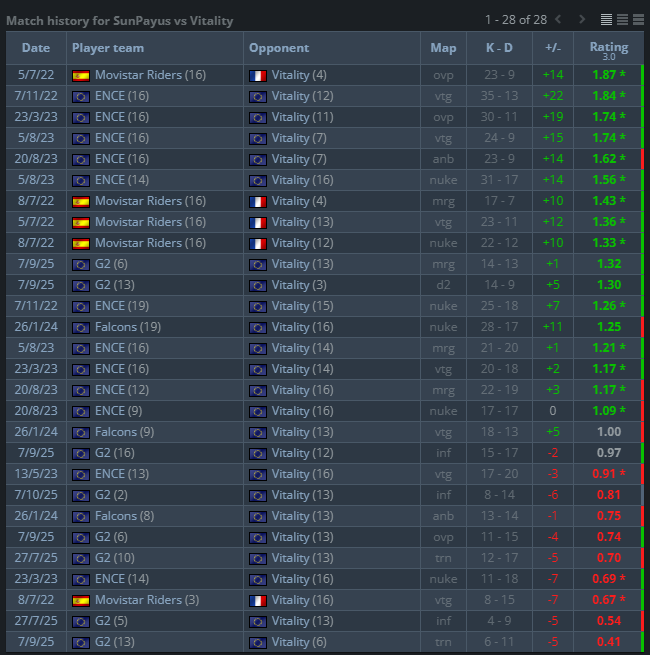Image resolution: width=650 pixels, height=655 pixels.
Task: Open Movistar Riders (16) on 5/7/22 ovp
Action: point(150,75)
